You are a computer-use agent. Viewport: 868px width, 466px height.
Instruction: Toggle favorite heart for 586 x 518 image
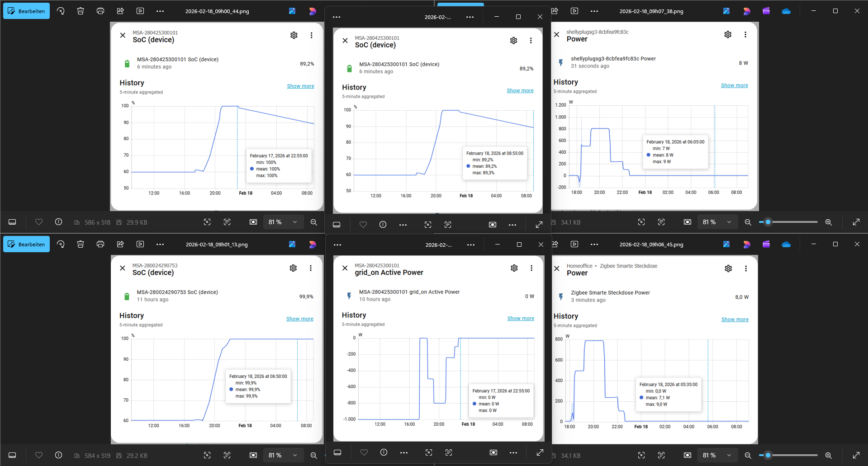tap(39, 222)
